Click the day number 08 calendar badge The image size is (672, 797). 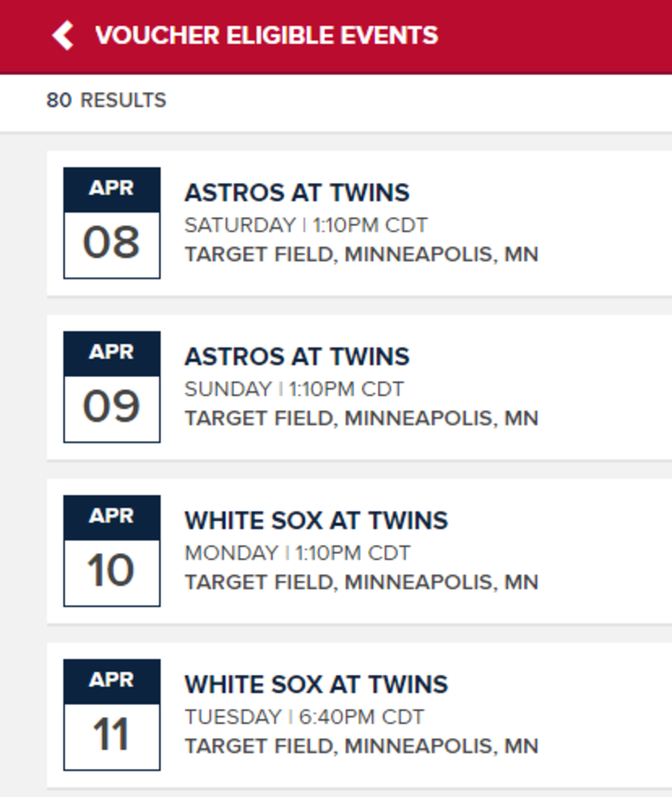111,243
